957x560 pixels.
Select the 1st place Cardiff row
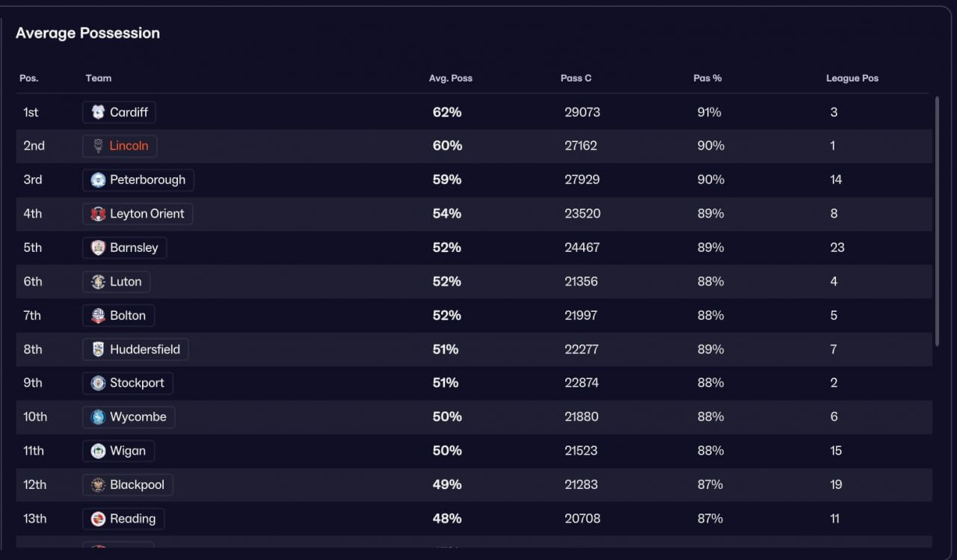474,112
